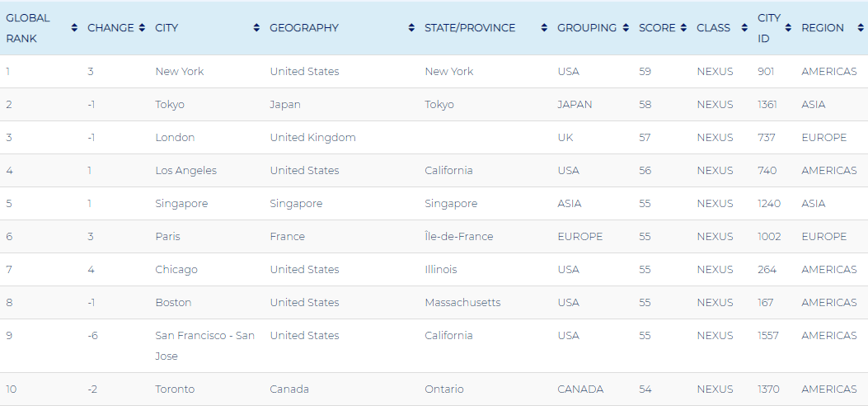Click the USA grouping link for New York

pyautogui.click(x=568, y=72)
